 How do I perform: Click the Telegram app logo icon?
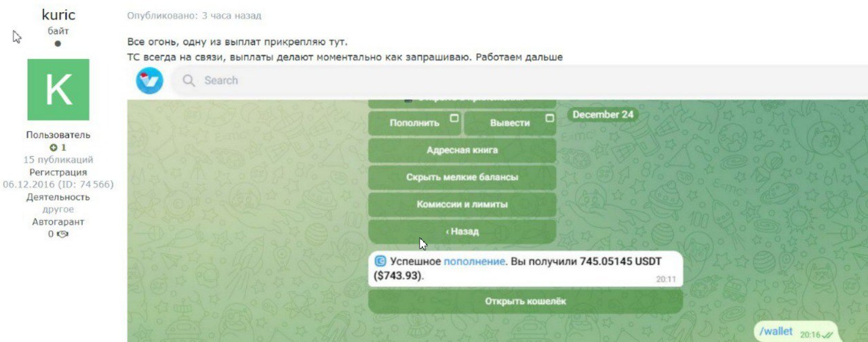click(x=149, y=81)
